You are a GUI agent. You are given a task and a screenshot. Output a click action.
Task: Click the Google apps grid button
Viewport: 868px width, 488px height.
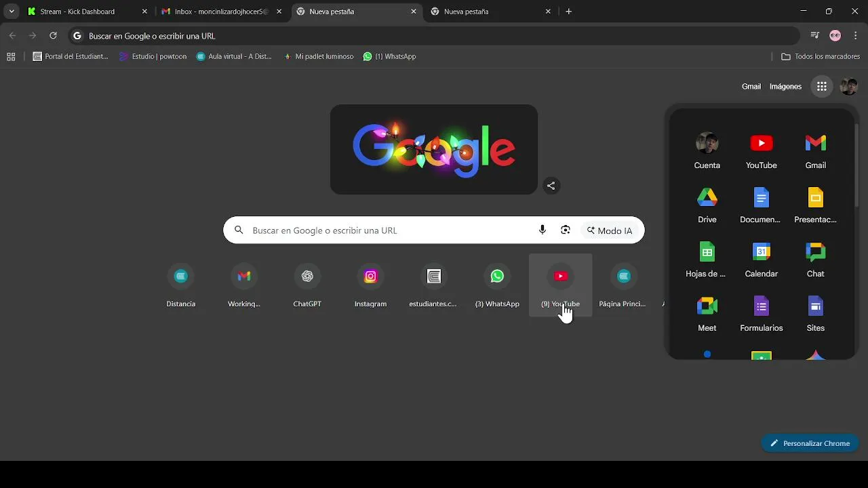click(x=821, y=86)
